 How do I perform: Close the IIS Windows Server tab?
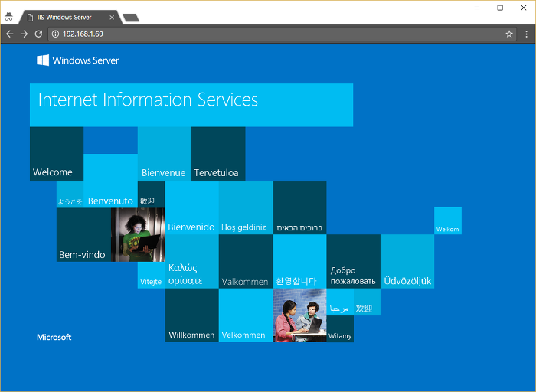(112, 18)
